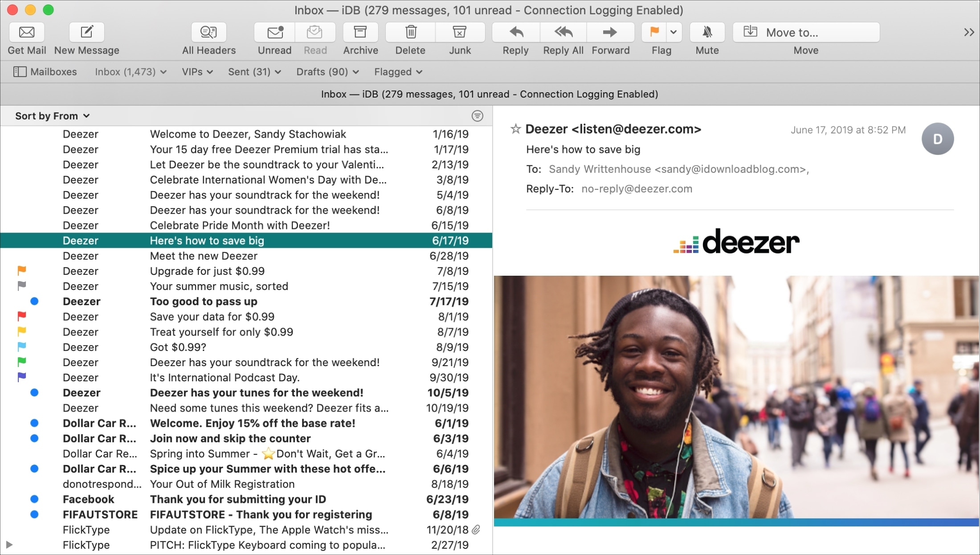Screen dimensions: 980x555
Task: Click unread dot on FIFAUTSTORE email
Action: click(34, 514)
